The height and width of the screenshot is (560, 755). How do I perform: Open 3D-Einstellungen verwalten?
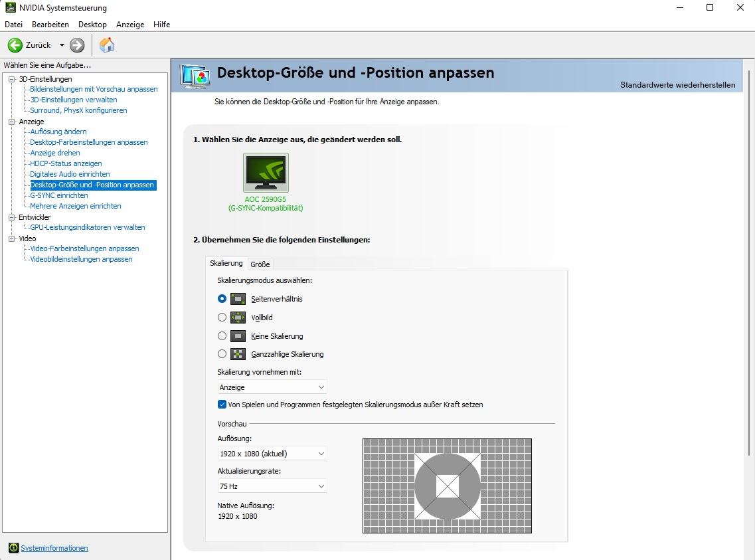coord(74,100)
